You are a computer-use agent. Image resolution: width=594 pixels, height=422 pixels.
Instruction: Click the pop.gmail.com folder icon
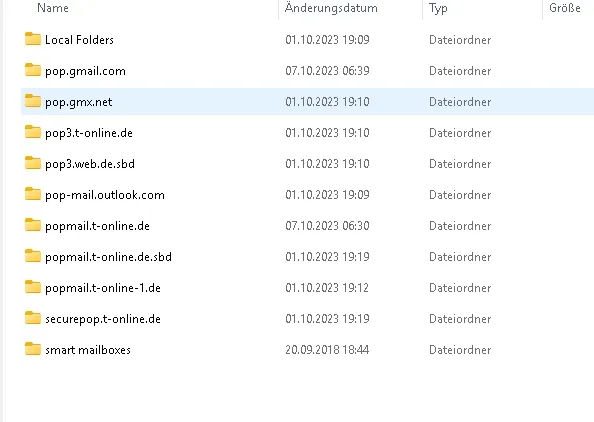pyautogui.click(x=33, y=70)
